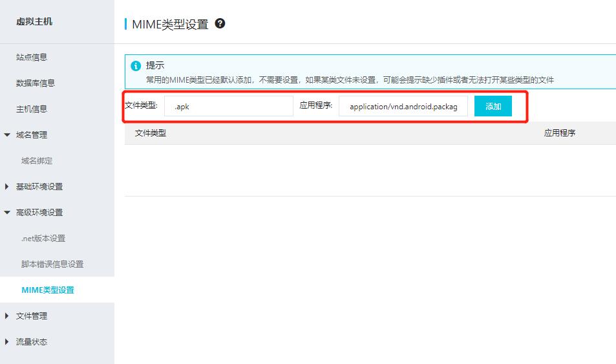This screenshot has height=364, width=616.
Task: Click the 应用程序 table column header
Action: pyautogui.click(x=560, y=133)
